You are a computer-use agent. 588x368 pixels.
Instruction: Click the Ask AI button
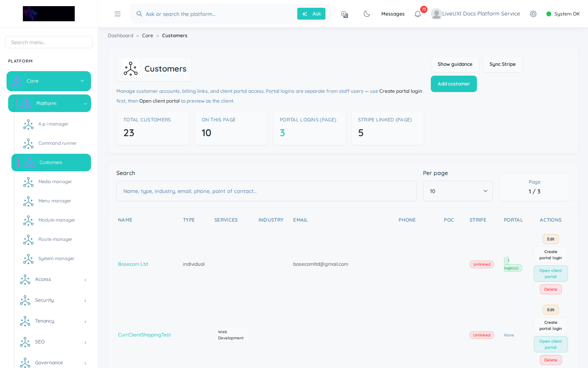311,14
